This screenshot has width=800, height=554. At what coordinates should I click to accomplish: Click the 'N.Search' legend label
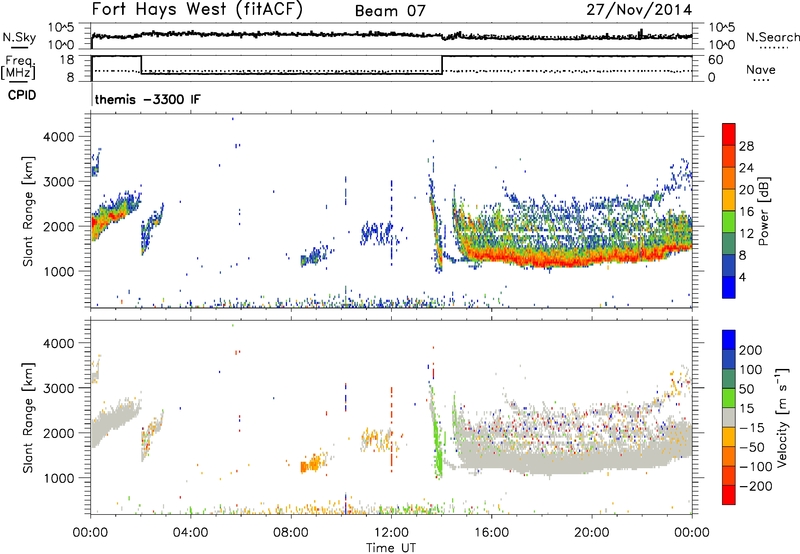772,37
